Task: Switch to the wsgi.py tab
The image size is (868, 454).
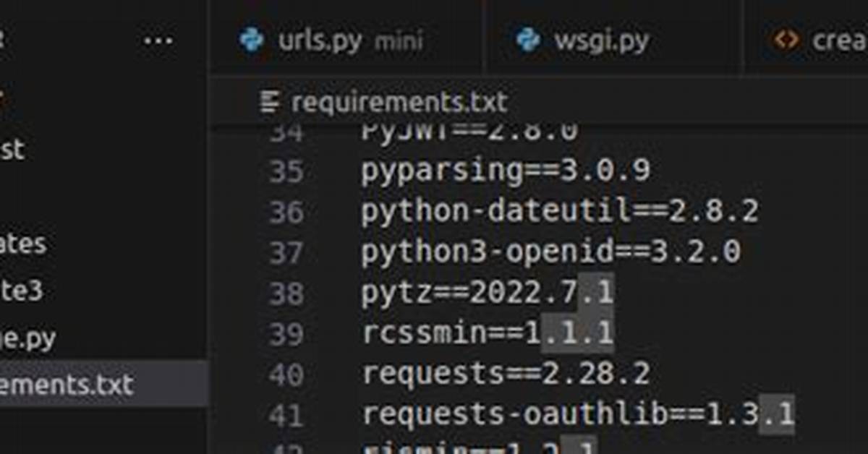Action: tap(613, 40)
